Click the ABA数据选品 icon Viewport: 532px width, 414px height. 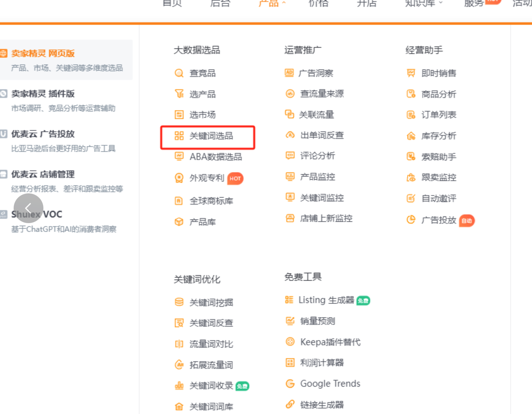point(179,156)
